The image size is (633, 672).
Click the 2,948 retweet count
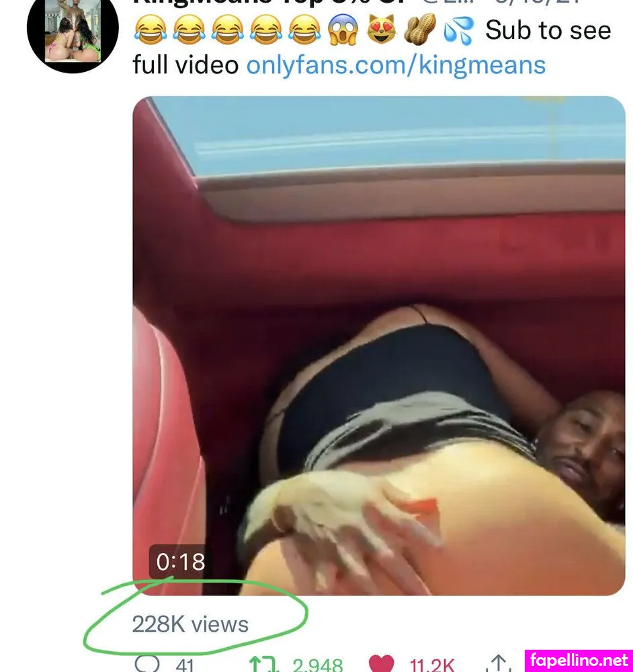318,665
